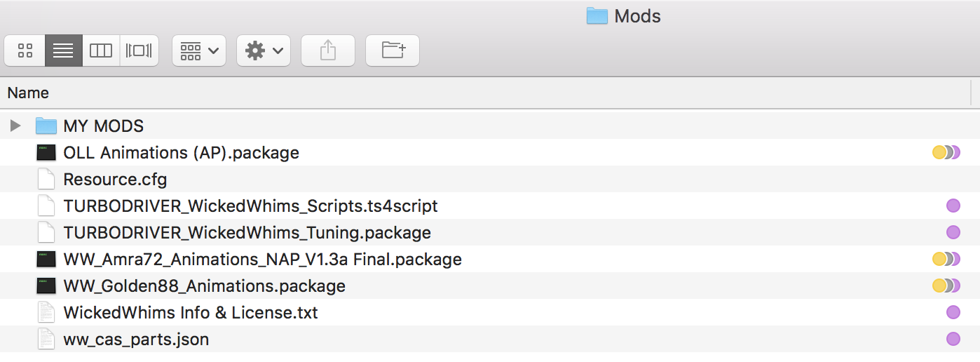Screen dimensions: 980x362
Task: Switch to column view
Action: point(101,51)
